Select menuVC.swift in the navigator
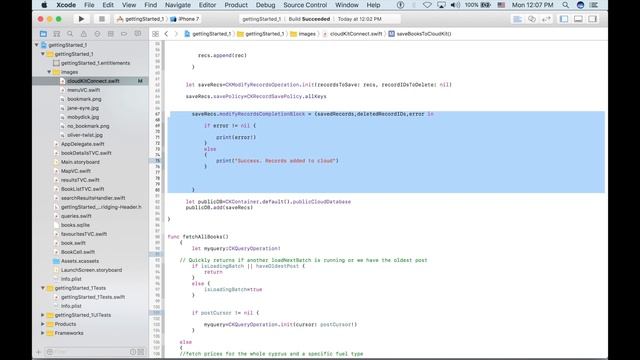 [83, 90]
